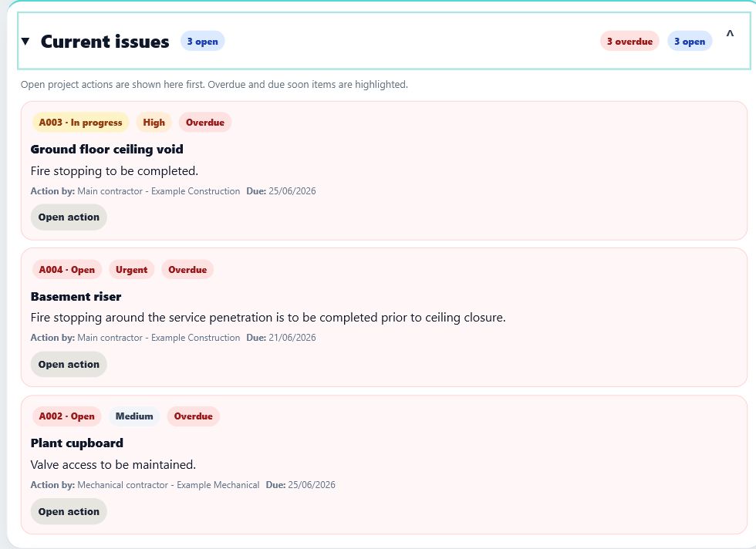Select the 'Plant cupboard' title
756x549 pixels.
77,443
